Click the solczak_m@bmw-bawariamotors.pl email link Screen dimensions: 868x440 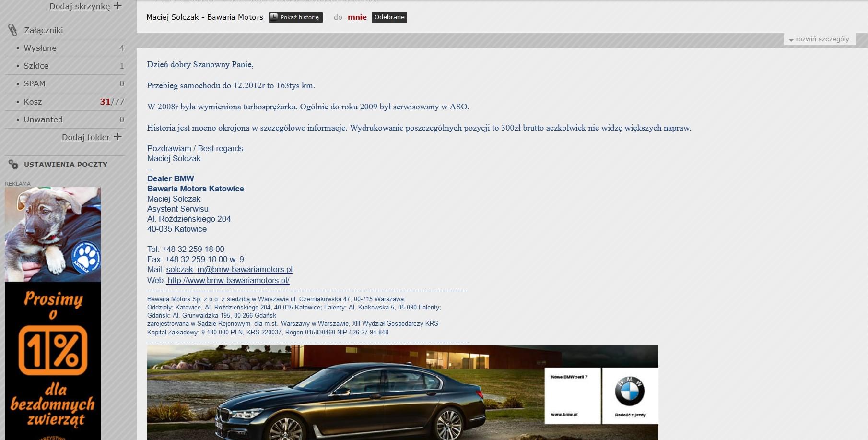pyautogui.click(x=229, y=270)
